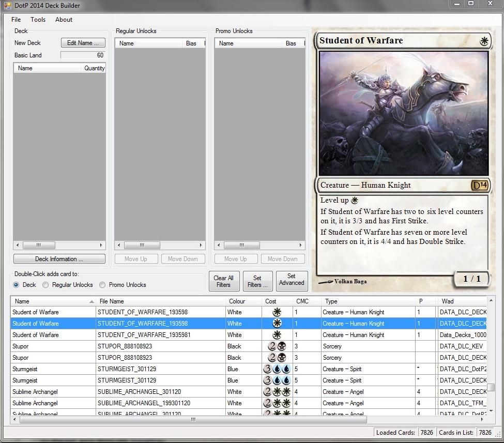Screen dimensions: 504x443
Task: Click the Cards in List count value
Action: tap(485, 433)
